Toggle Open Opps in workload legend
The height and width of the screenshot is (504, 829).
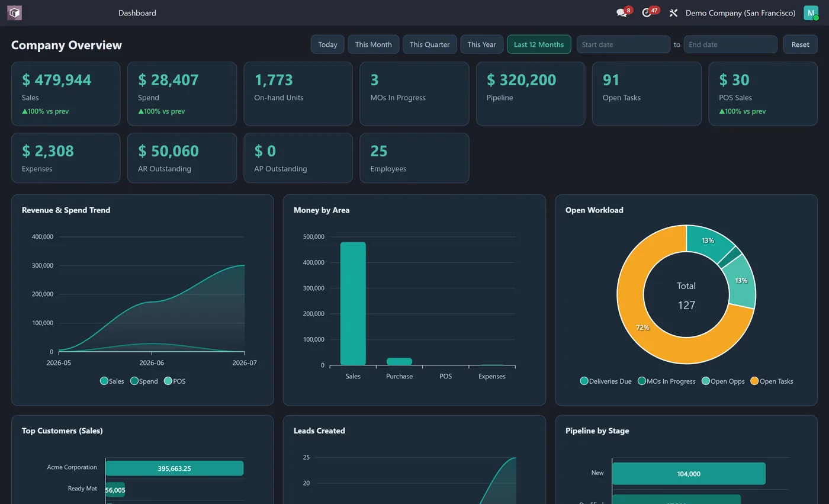tap(723, 381)
